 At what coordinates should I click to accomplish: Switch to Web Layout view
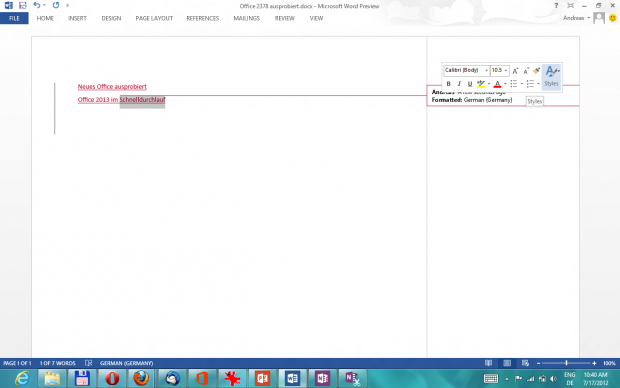coord(525,363)
